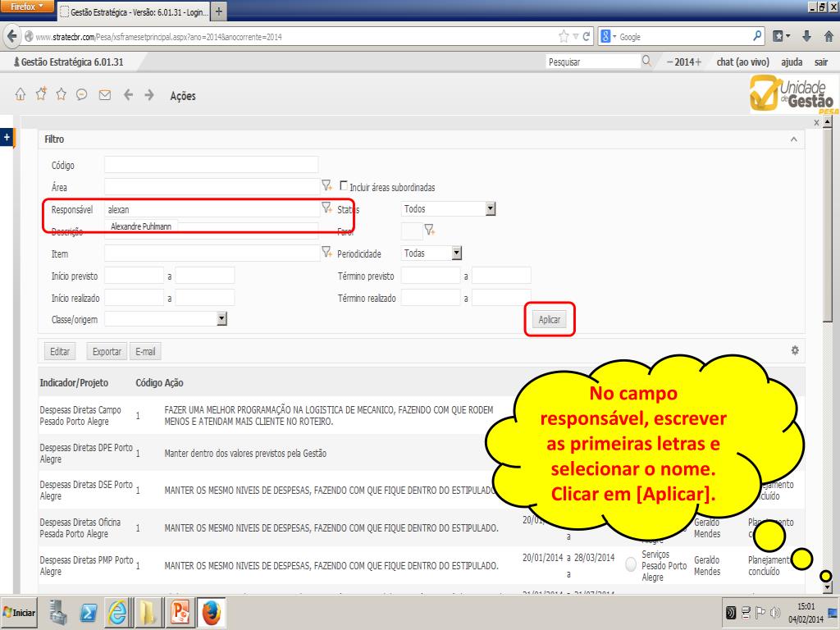Click the Indicador/Projeto column header
Viewport: 840px width, 630px height.
(x=74, y=382)
